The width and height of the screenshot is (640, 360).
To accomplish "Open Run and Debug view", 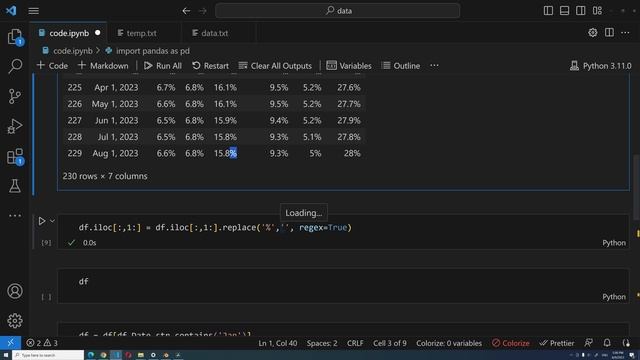I will pos(15,126).
